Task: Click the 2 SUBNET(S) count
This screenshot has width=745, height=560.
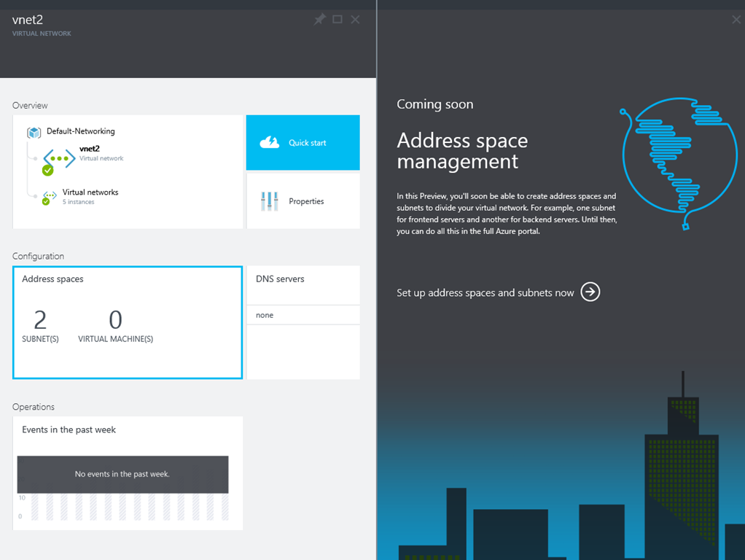Action: coord(40,326)
